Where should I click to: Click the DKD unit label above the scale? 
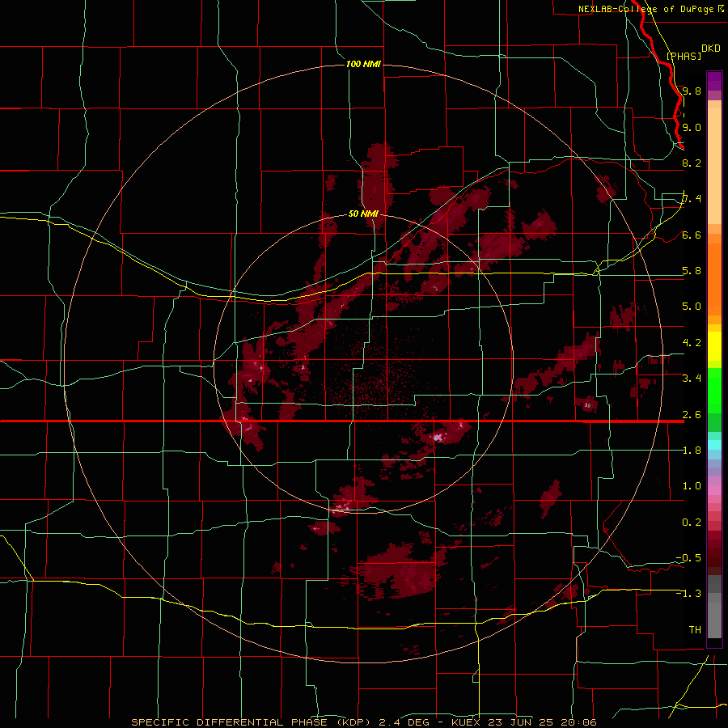point(711,49)
